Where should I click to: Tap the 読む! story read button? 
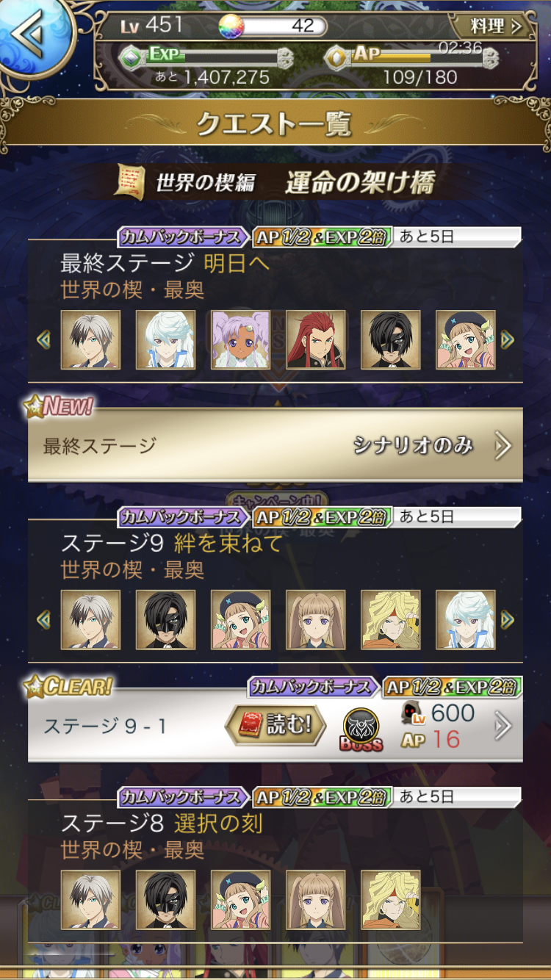coord(275,726)
